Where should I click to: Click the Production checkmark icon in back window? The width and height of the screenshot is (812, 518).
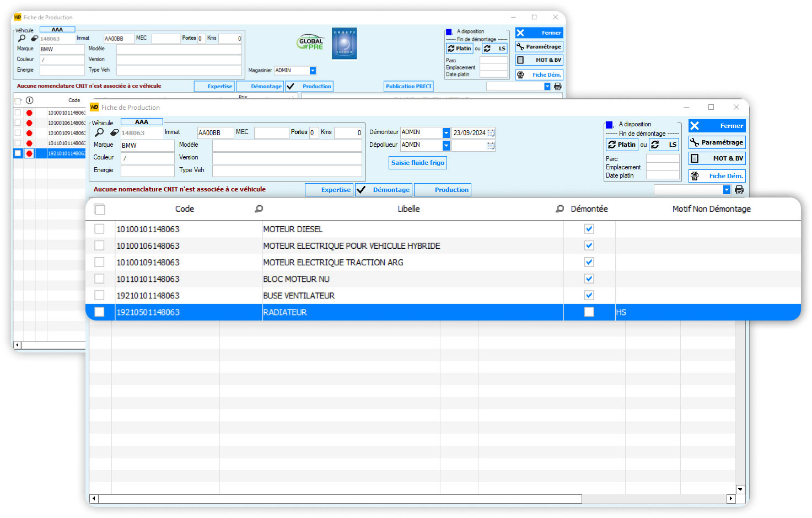(291, 87)
